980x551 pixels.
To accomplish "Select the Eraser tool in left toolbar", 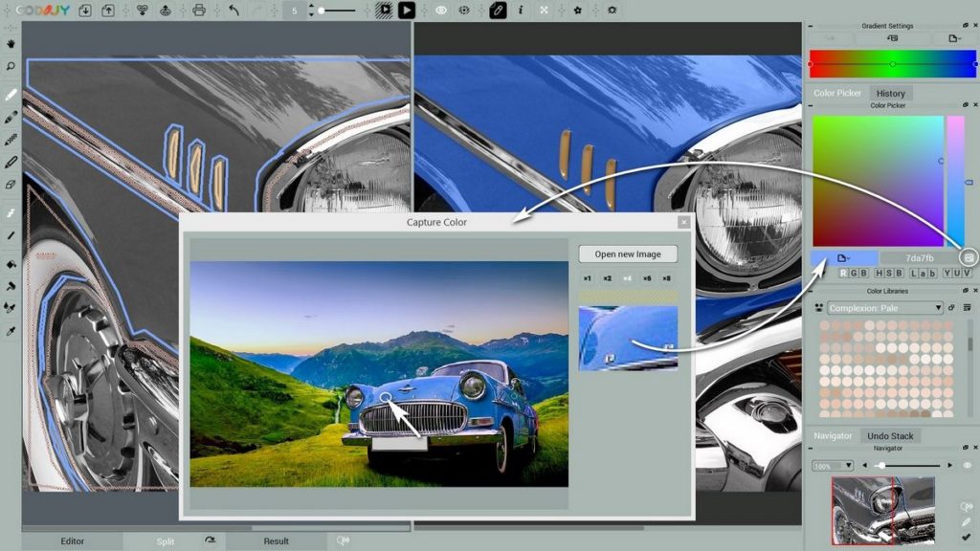I will [x=11, y=185].
